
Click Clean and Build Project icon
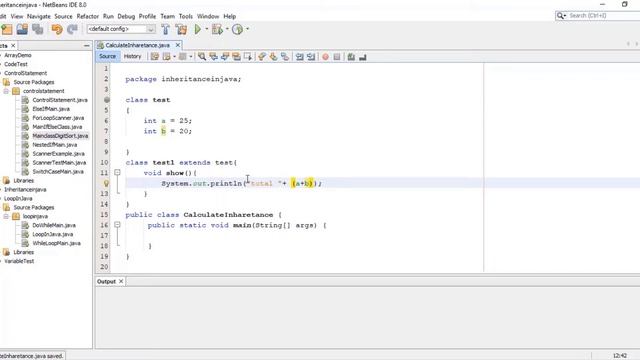181,29
